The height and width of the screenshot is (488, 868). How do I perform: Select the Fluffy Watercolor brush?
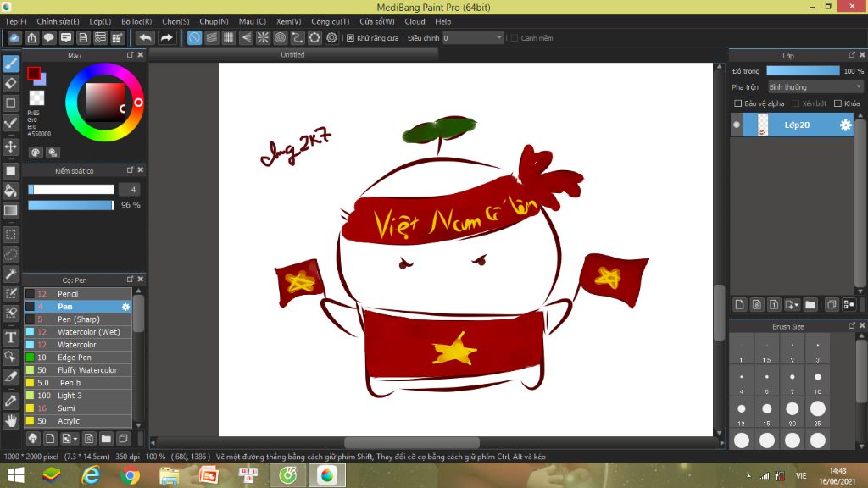[x=78, y=370]
